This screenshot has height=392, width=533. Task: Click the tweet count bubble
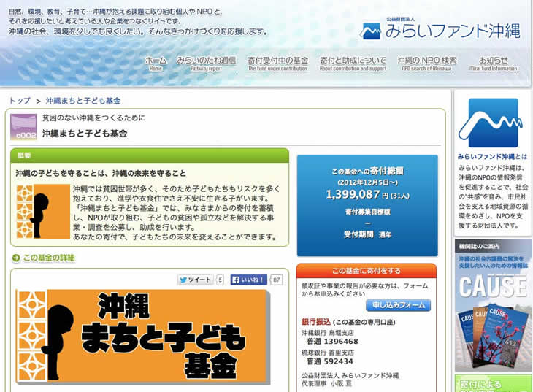pos(220,280)
